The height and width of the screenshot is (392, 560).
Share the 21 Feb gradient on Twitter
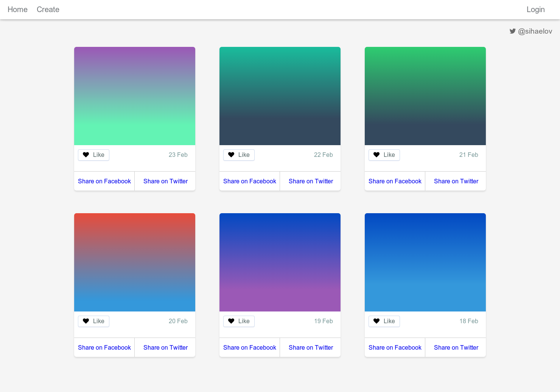[456, 181]
